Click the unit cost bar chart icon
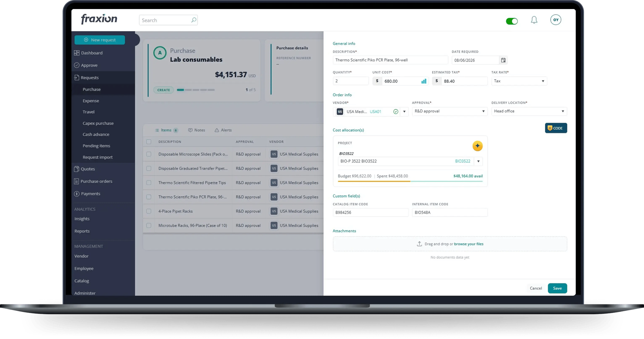Image resolution: width=644 pixels, height=339 pixels. (x=424, y=81)
